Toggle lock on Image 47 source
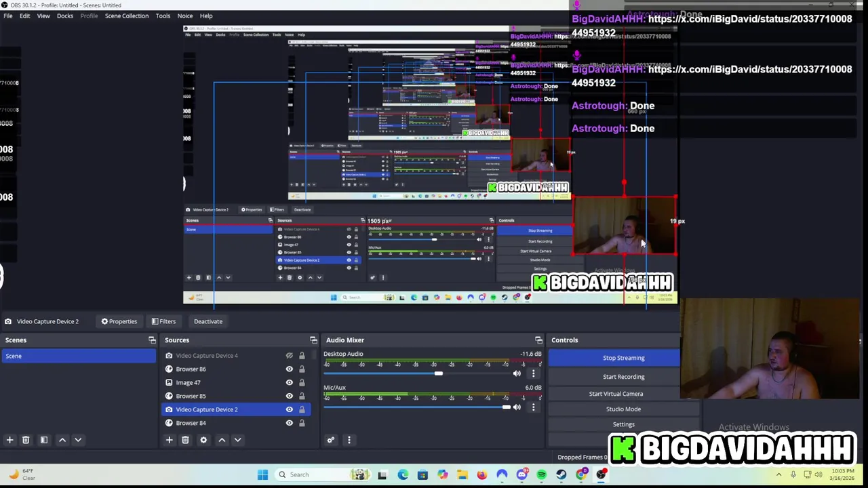The width and height of the screenshot is (868, 488). (302, 382)
